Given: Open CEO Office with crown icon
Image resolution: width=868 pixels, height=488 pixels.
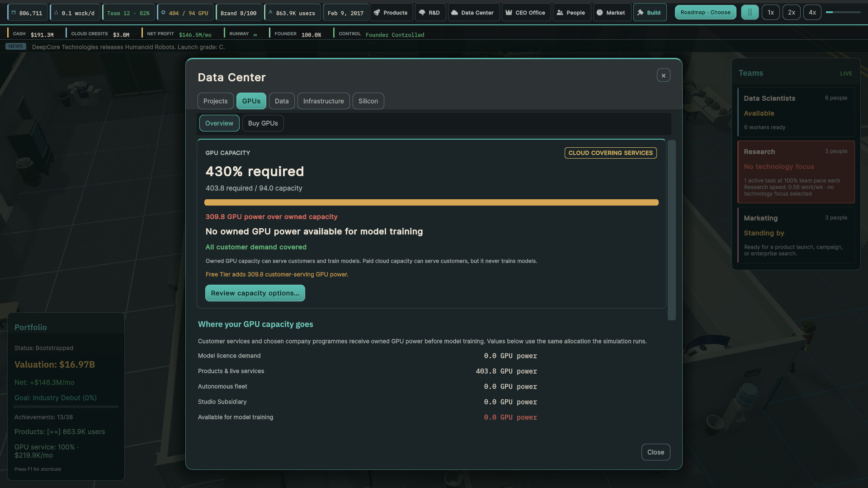Looking at the screenshot, I should (526, 13).
